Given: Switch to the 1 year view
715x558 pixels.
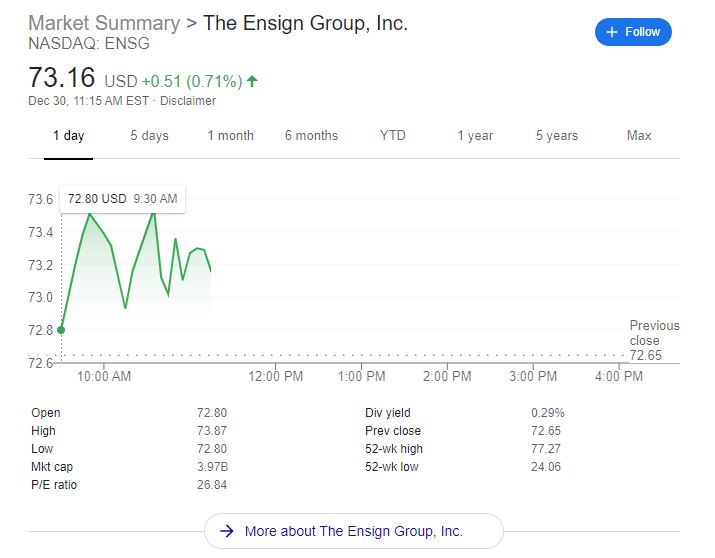Looking at the screenshot, I should pyautogui.click(x=475, y=136).
